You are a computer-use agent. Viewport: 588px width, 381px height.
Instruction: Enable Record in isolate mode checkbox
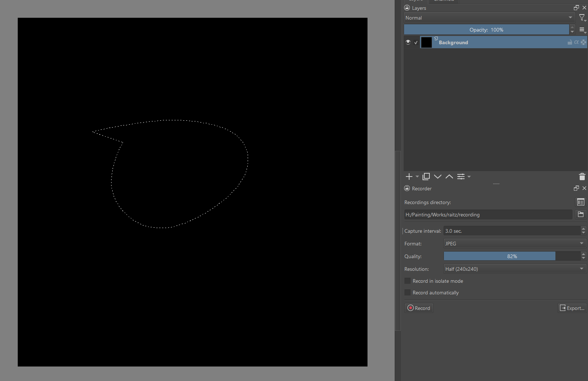point(408,281)
